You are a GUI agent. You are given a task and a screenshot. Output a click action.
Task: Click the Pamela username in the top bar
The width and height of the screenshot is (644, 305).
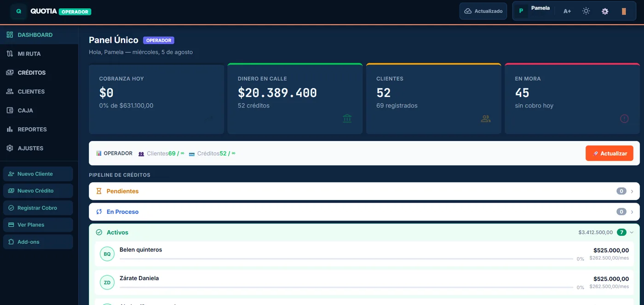[x=540, y=8]
